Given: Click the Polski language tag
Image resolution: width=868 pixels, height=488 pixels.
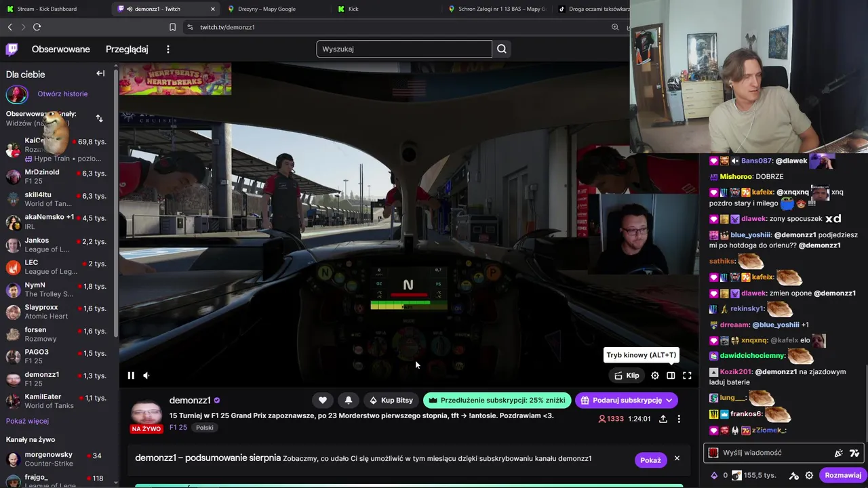Looking at the screenshot, I should [205, 428].
